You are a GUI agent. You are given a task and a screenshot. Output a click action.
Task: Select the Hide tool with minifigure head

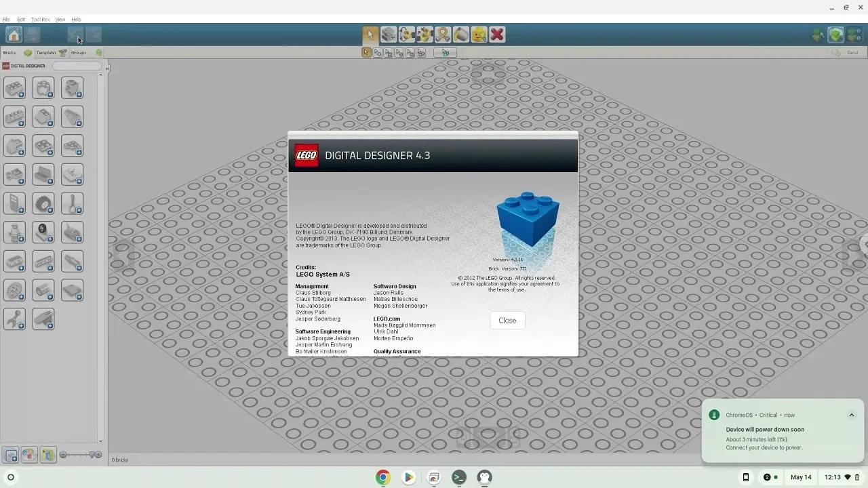(479, 35)
